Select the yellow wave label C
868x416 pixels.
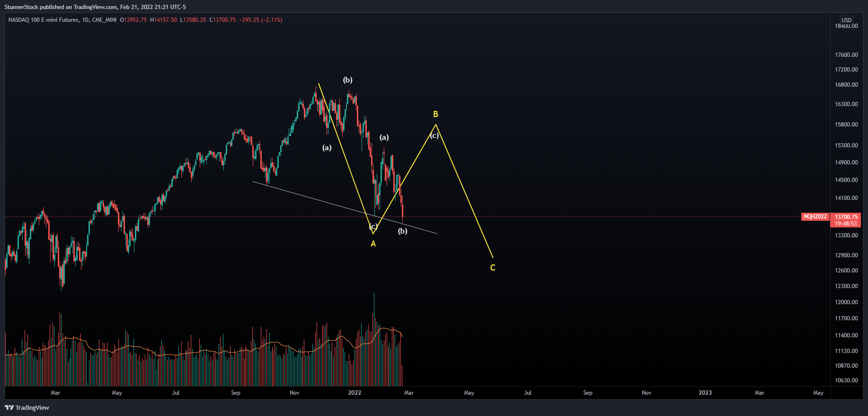click(x=493, y=268)
